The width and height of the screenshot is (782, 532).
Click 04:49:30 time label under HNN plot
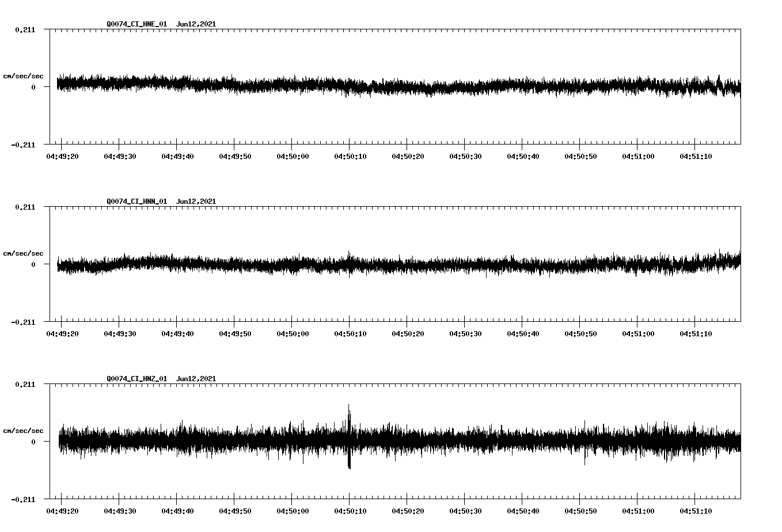pos(120,334)
